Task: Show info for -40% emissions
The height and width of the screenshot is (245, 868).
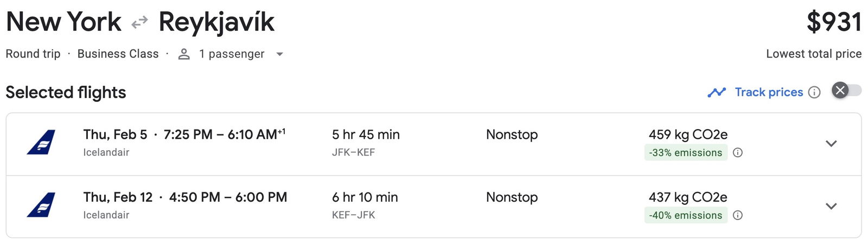Action: [x=738, y=215]
